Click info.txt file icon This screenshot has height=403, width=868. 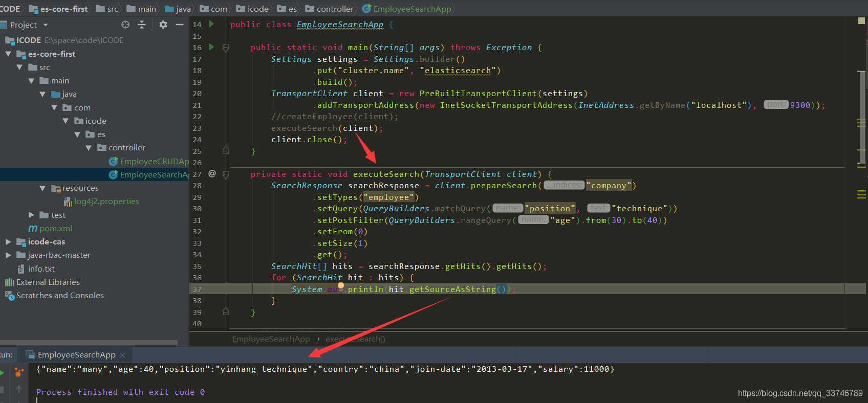21,268
